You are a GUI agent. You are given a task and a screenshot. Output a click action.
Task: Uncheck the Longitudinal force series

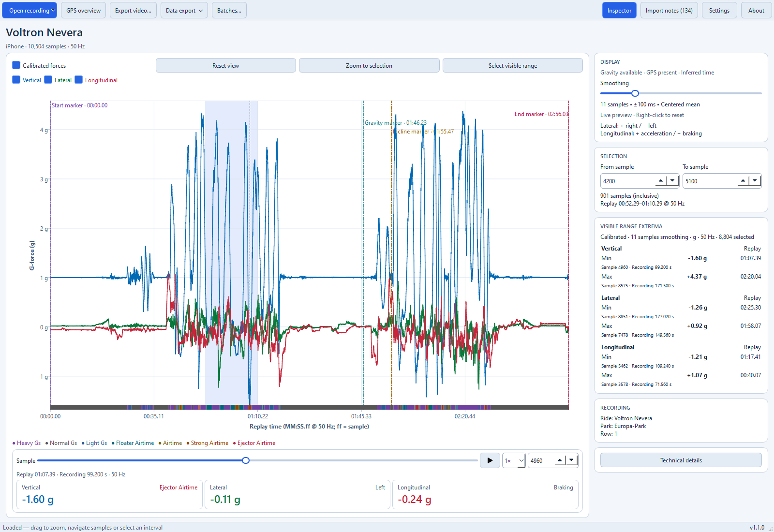[78, 80]
